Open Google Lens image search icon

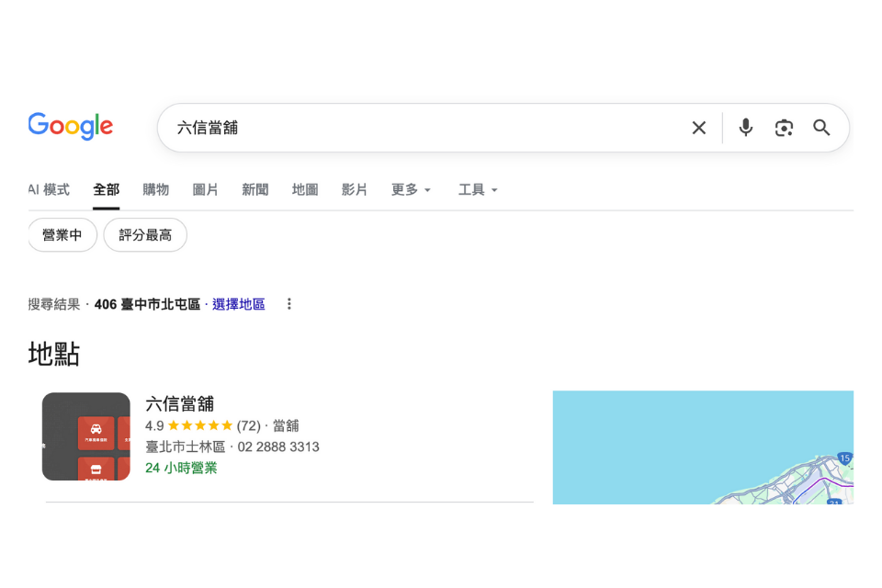click(x=784, y=128)
